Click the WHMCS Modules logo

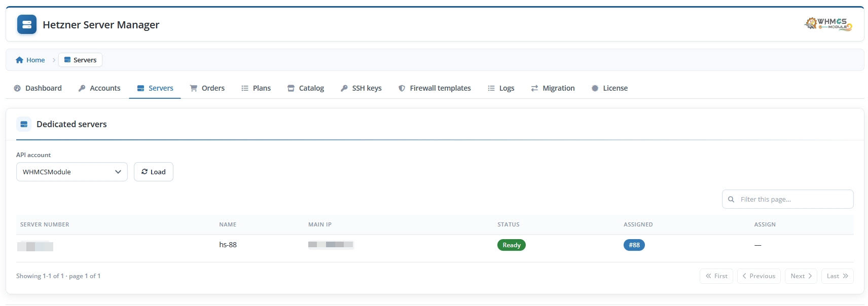pyautogui.click(x=828, y=24)
